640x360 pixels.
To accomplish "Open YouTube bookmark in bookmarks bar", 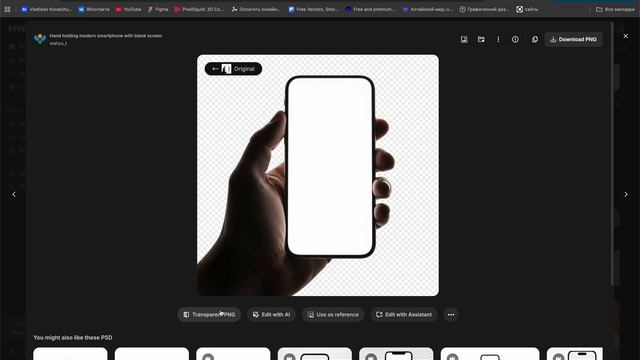I will (128, 9).
